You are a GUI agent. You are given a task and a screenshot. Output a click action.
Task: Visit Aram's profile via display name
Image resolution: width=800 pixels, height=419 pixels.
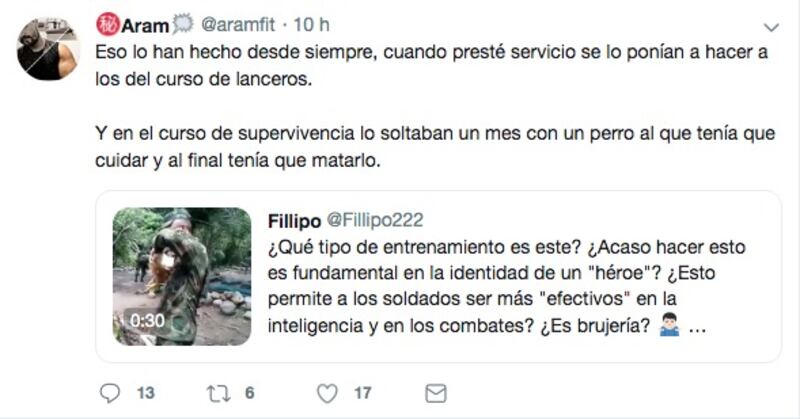[x=145, y=25]
